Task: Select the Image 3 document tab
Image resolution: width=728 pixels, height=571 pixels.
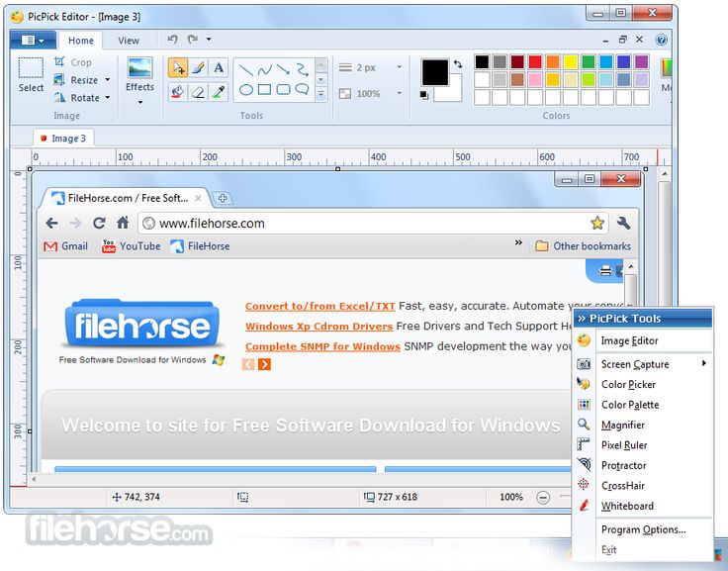Action: point(63,138)
